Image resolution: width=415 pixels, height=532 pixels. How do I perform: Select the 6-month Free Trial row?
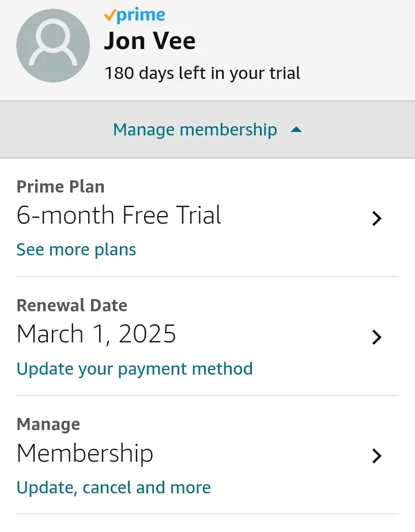click(x=207, y=217)
